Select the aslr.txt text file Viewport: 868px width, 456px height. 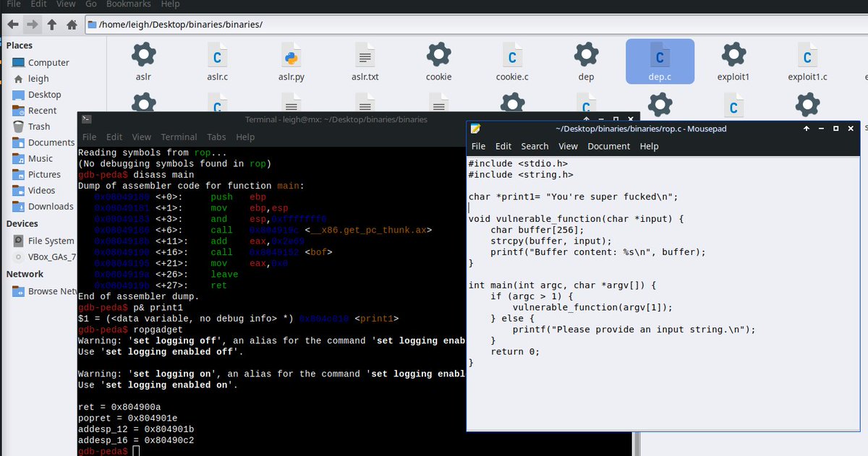365,61
